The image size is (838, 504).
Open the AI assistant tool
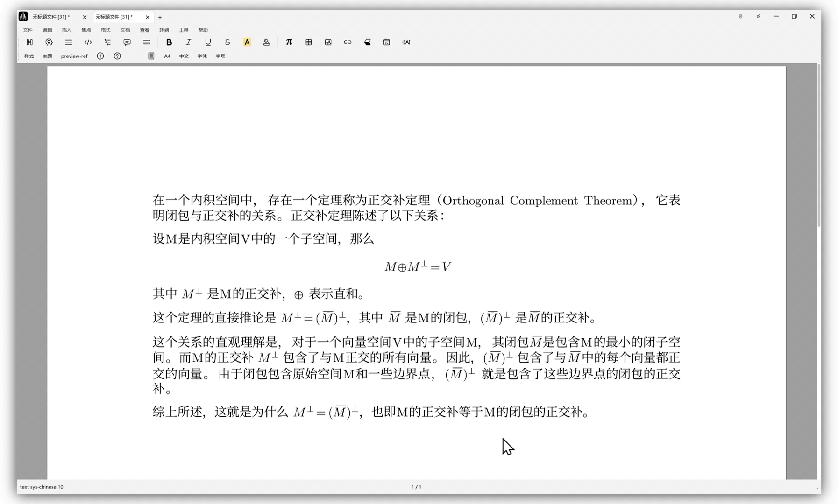point(406,42)
